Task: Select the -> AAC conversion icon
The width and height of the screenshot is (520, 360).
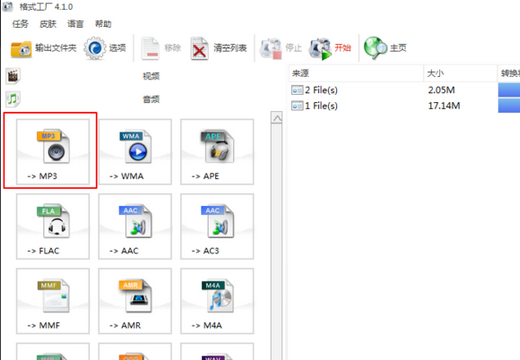Action: pyautogui.click(x=135, y=226)
